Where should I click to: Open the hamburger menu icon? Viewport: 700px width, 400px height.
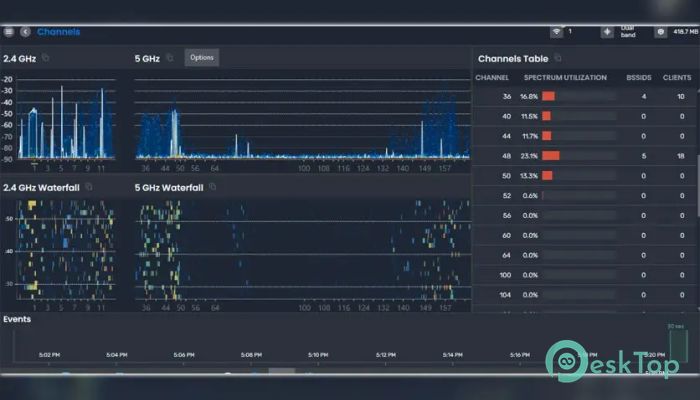tap(8, 32)
